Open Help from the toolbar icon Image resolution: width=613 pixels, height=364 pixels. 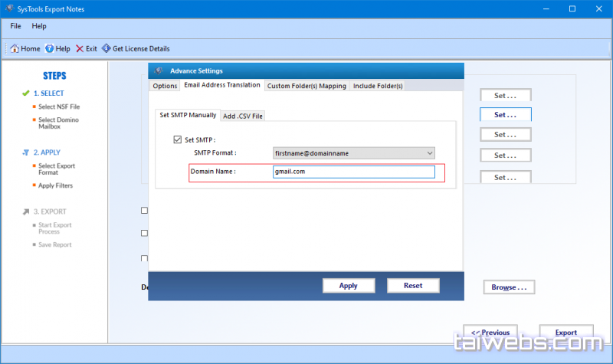(50, 48)
